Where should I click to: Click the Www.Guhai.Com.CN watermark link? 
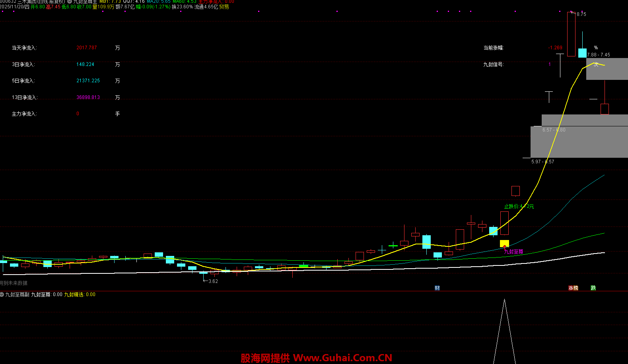click(x=342, y=358)
